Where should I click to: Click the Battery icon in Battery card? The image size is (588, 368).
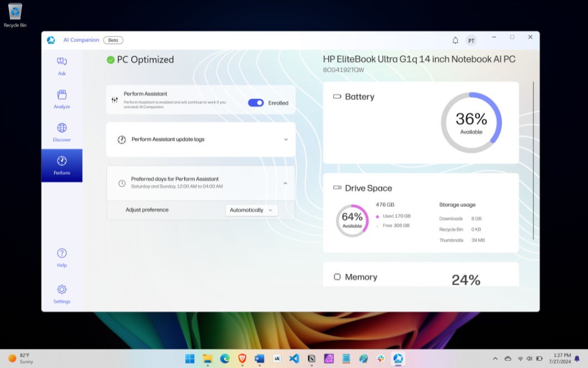pos(337,97)
